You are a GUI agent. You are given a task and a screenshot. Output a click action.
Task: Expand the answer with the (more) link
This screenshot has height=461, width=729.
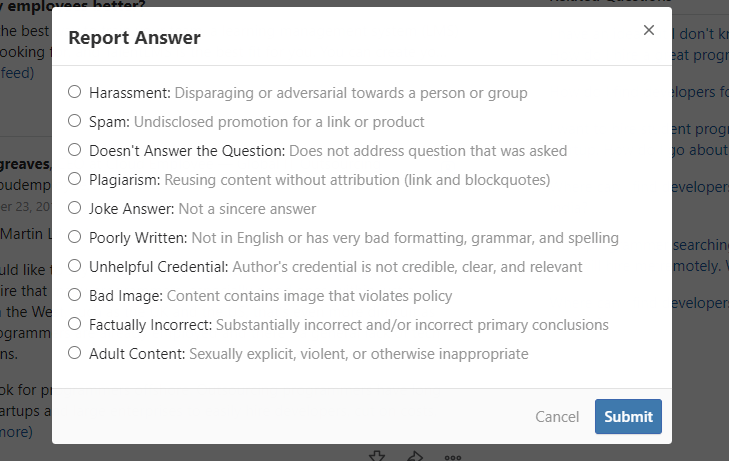(16, 432)
